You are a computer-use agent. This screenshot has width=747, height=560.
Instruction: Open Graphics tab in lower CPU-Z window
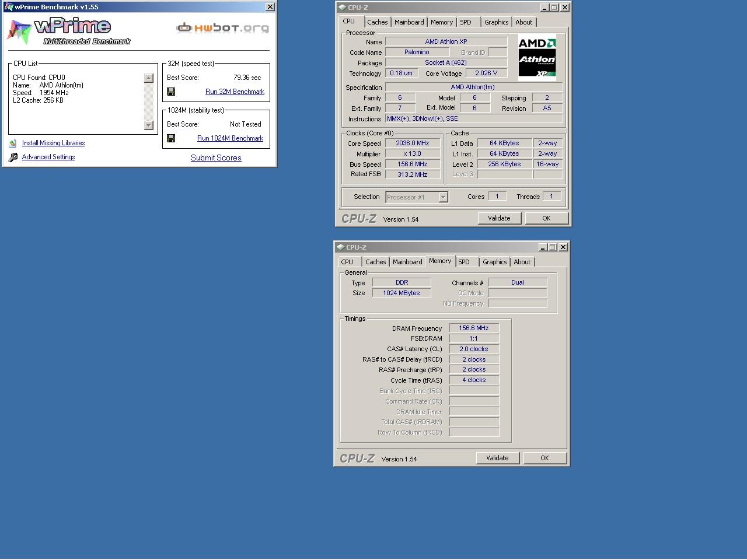click(495, 262)
